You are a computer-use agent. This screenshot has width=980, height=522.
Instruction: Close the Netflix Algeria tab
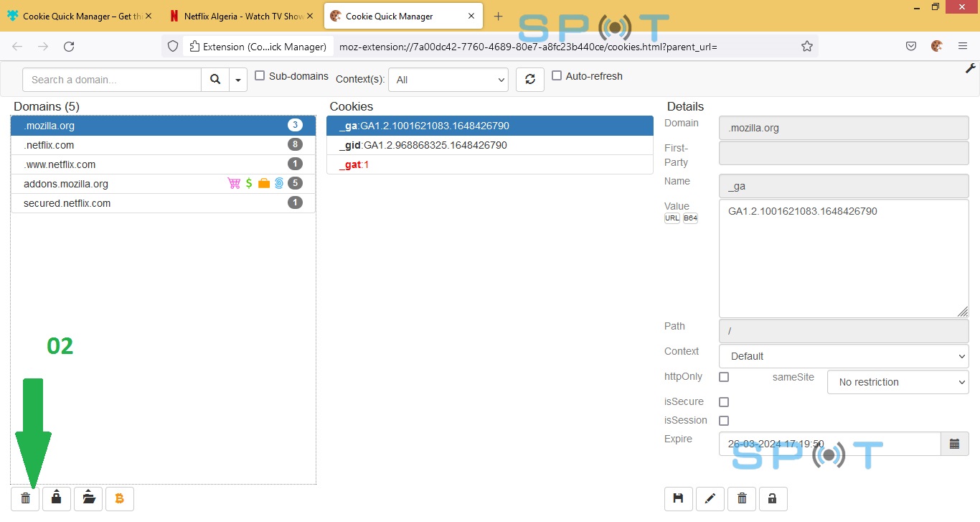point(309,16)
